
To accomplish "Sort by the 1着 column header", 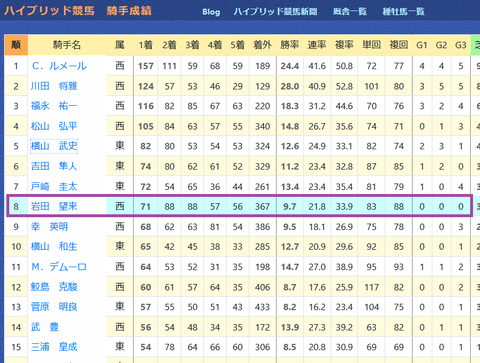I will (146, 45).
